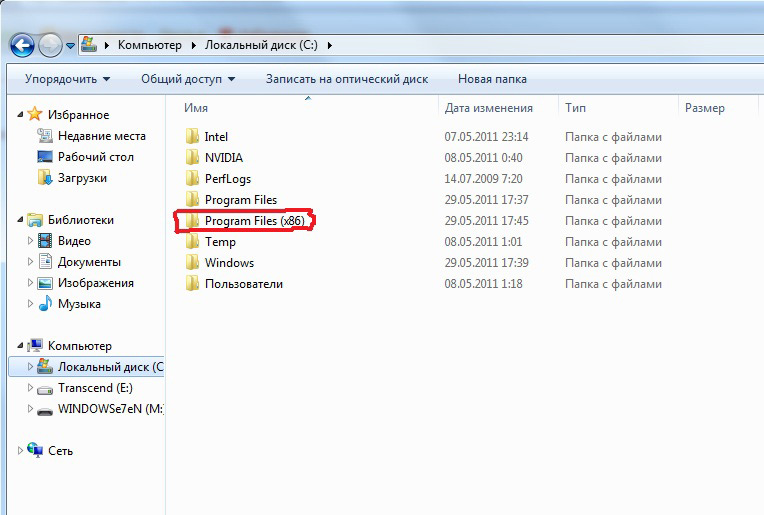Select the Intel folder icon
764x515 pixels.
tap(192, 136)
